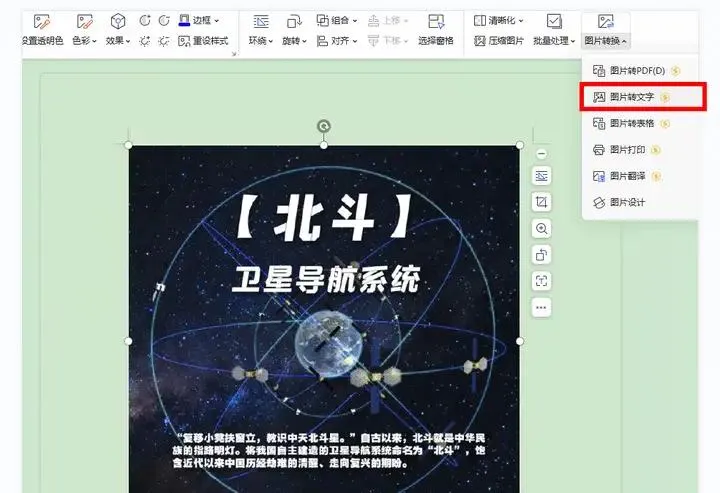Open the 对齐 align dropdown
The image size is (720, 493).
[x=337, y=41]
